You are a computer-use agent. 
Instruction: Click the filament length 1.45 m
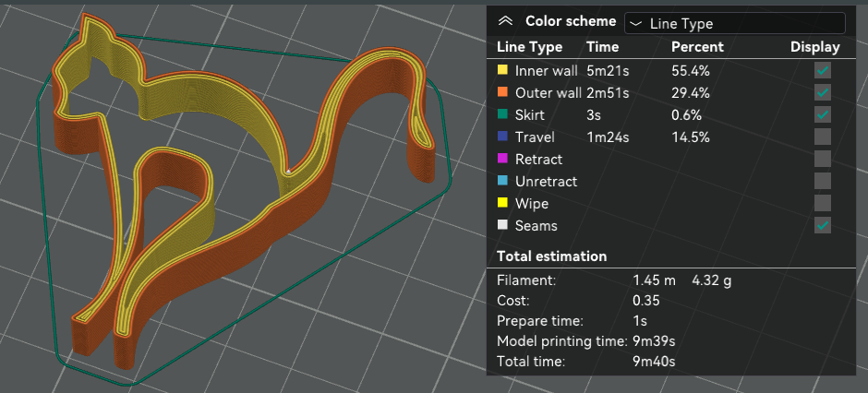pos(655,280)
